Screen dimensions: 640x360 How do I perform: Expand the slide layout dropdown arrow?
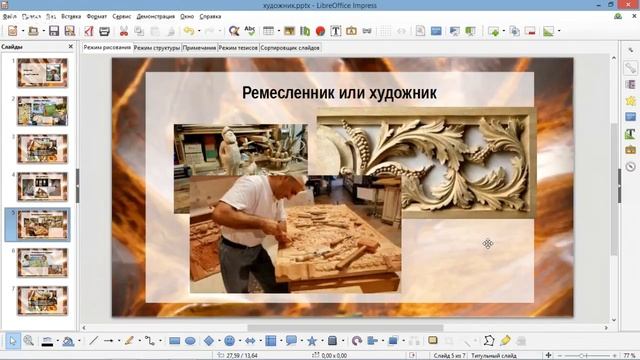point(559,31)
